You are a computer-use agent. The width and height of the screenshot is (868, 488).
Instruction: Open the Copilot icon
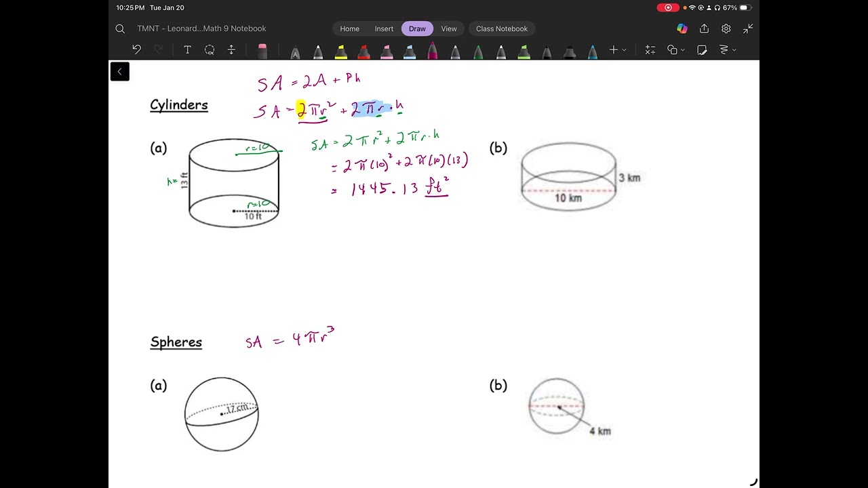tap(682, 28)
